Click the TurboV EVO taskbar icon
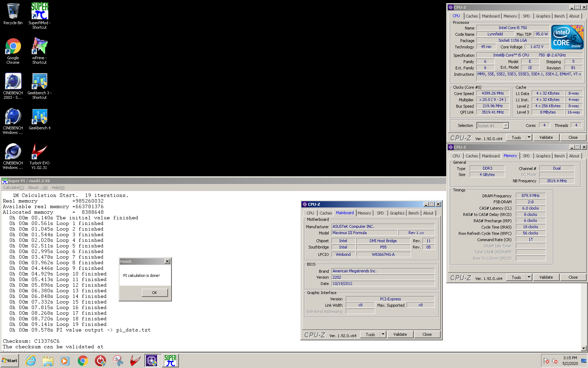The height and width of the screenshot is (368, 588). 135,361
